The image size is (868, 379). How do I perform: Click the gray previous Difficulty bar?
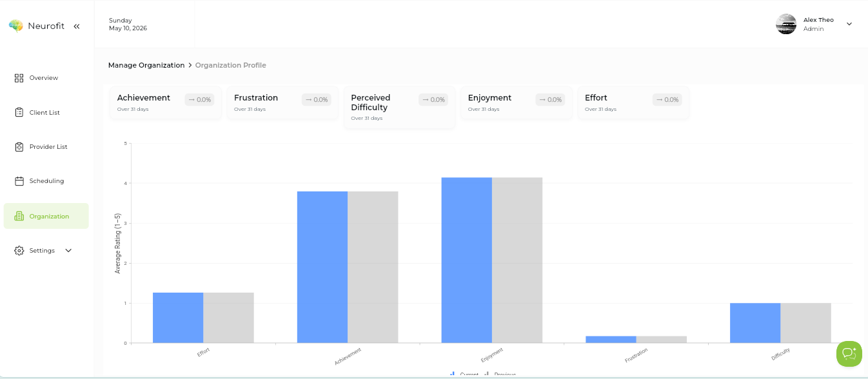tap(806, 323)
